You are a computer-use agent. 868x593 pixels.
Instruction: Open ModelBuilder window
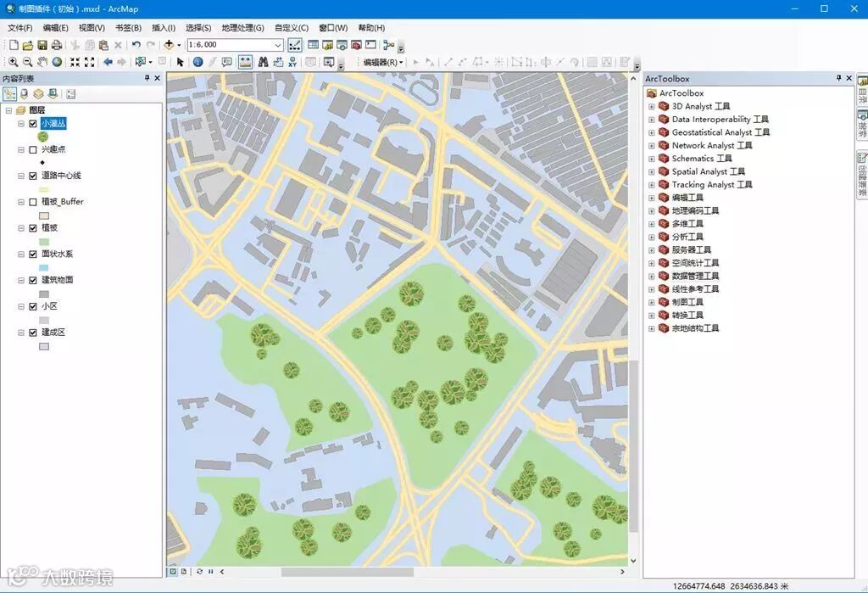(x=388, y=45)
